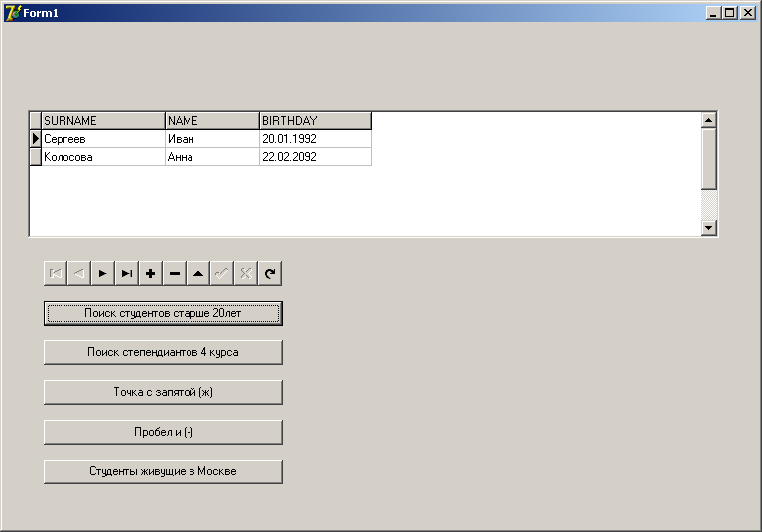Select cell 'Анна' in grid

[x=212, y=157]
